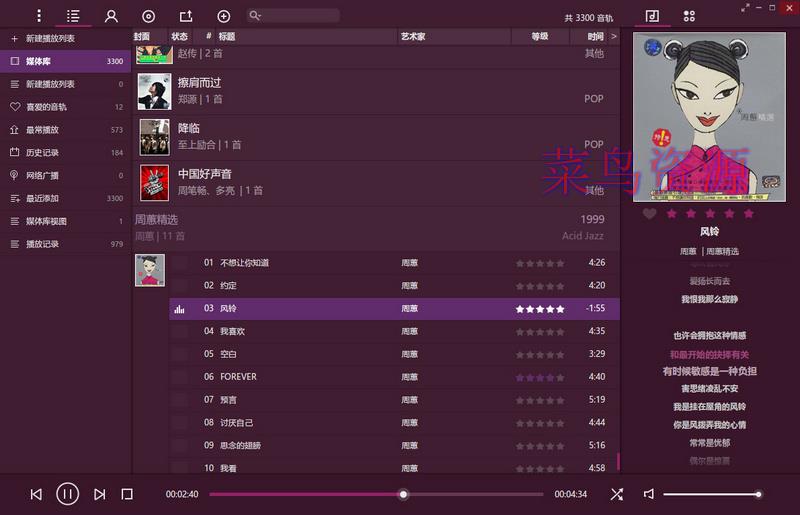Open 历史记录 history list

(x=66, y=153)
